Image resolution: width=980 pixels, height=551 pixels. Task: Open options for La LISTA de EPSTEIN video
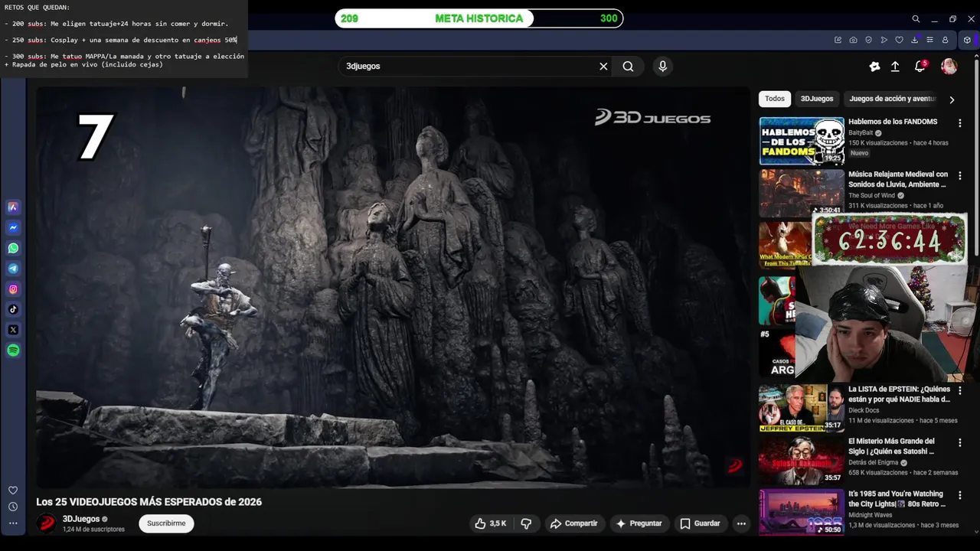coord(959,390)
